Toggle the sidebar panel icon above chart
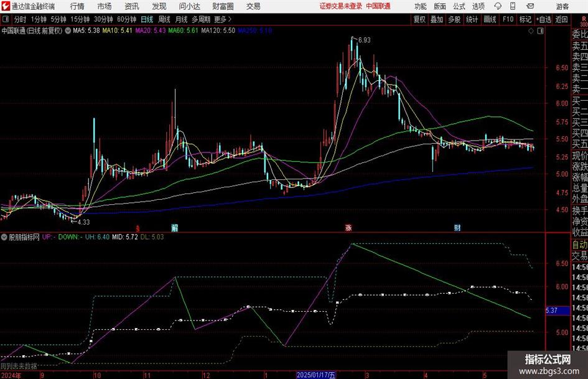This screenshot has width=588, height=379. click(x=540, y=31)
